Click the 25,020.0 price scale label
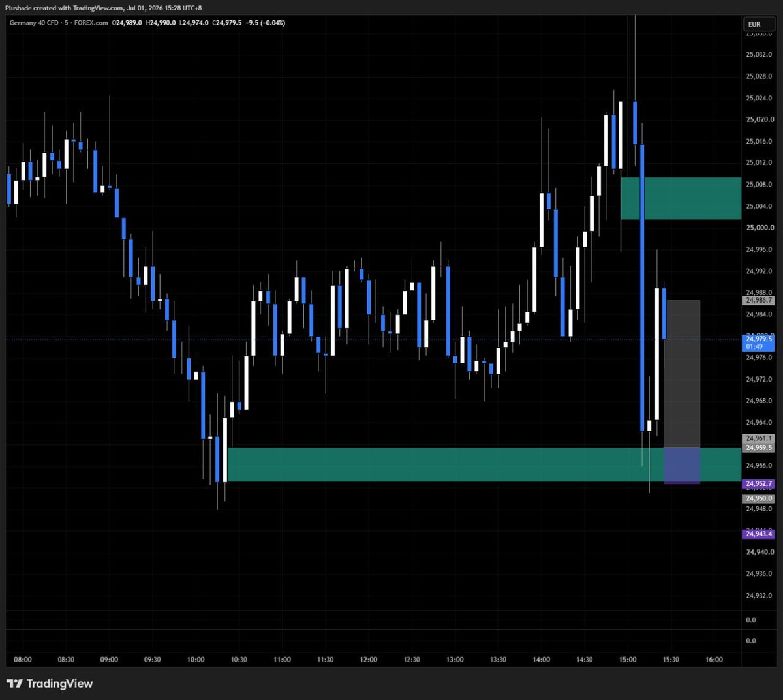This screenshot has height=700, width=783. pyautogui.click(x=759, y=119)
